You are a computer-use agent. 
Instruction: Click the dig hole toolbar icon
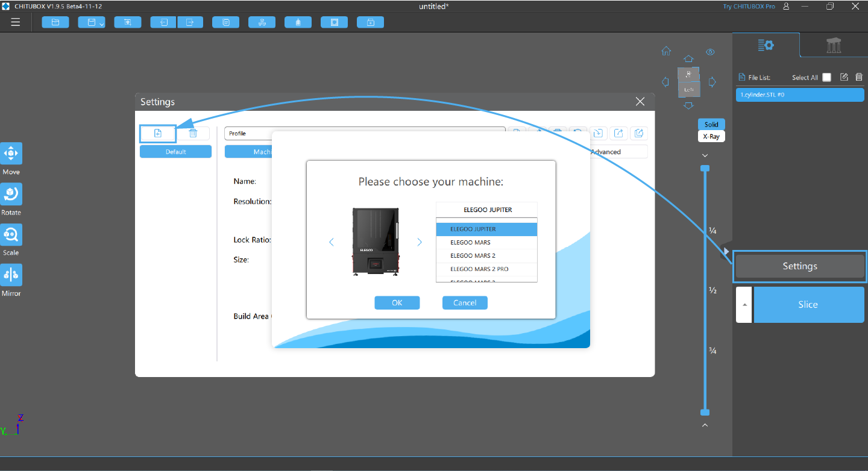point(334,22)
